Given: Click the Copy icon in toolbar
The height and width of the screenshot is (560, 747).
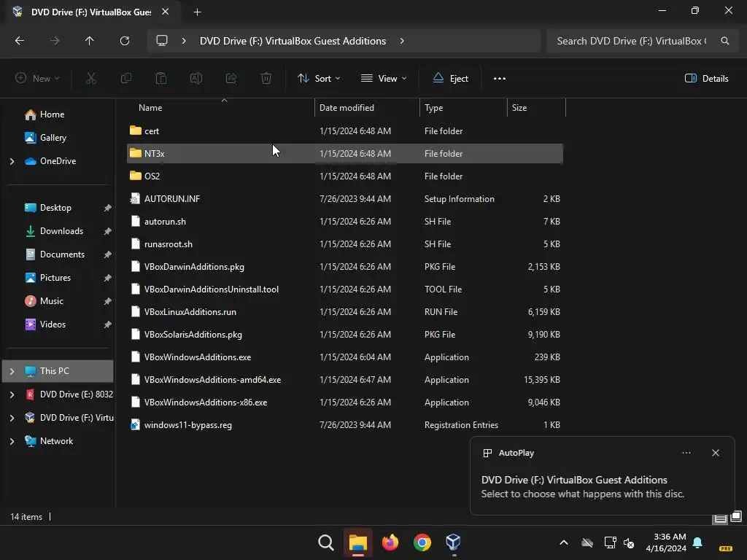Looking at the screenshot, I should pos(125,79).
